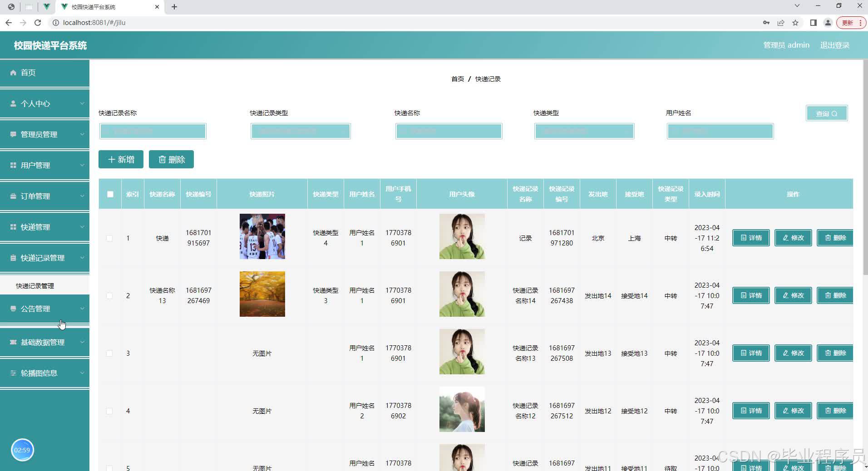Click 删除 for row 3
The height and width of the screenshot is (471, 868).
pyautogui.click(x=835, y=353)
